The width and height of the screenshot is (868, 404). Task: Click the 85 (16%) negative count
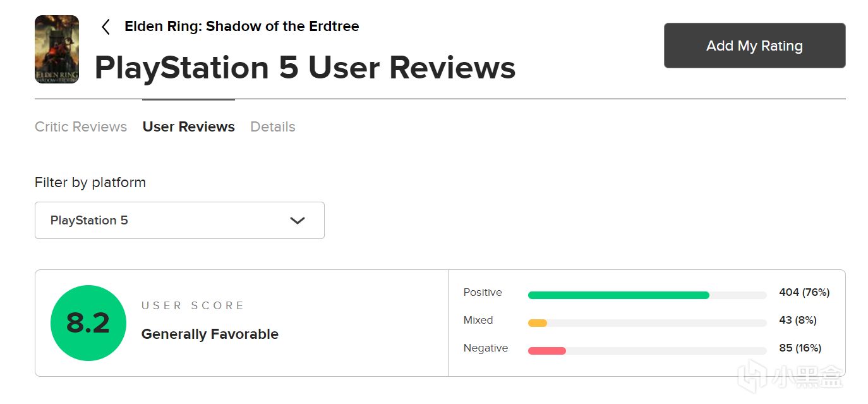pyautogui.click(x=800, y=348)
